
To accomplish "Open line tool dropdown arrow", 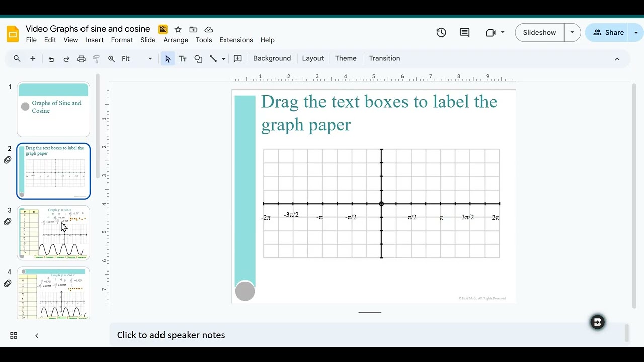I will tap(223, 59).
